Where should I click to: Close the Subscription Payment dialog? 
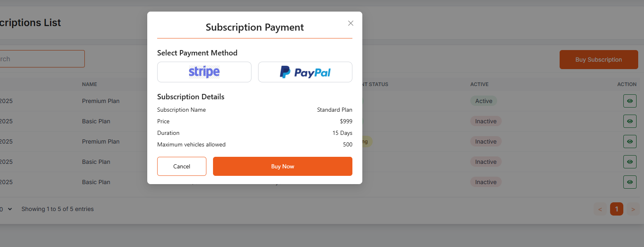351,23
